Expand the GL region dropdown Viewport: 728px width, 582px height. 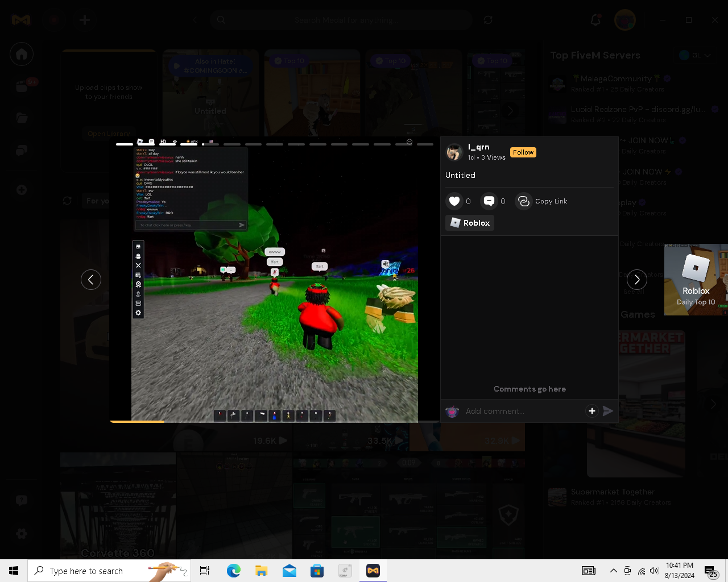695,55
